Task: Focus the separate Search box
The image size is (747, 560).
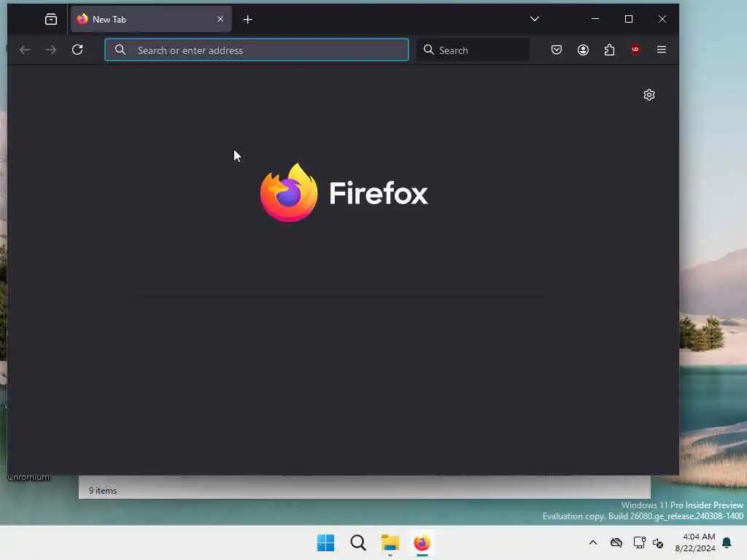Action: pyautogui.click(x=473, y=50)
